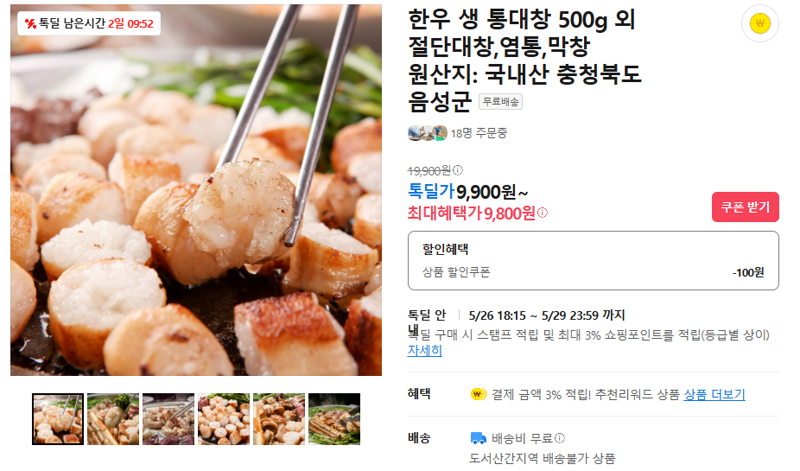The height and width of the screenshot is (471, 800).
Task: Click info icon next to 배송비 무료
Action: point(560,438)
